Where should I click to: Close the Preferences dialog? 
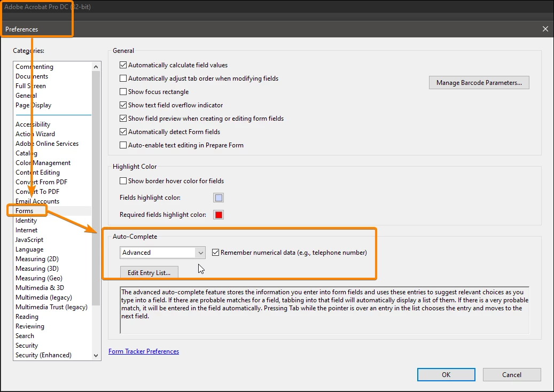(545, 29)
